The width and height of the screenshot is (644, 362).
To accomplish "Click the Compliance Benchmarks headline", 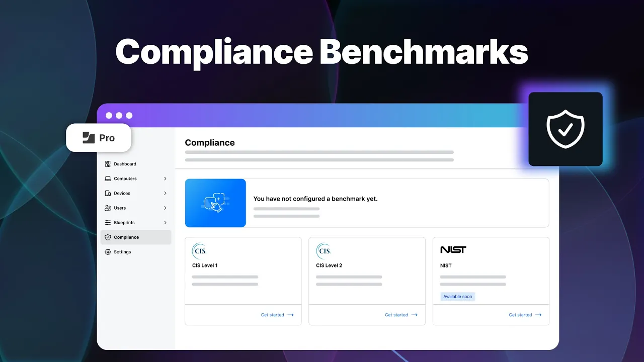I will (322, 52).
